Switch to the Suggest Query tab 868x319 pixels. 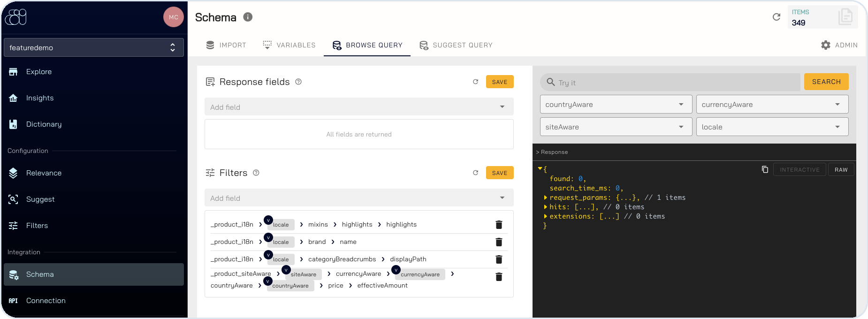pyautogui.click(x=456, y=45)
